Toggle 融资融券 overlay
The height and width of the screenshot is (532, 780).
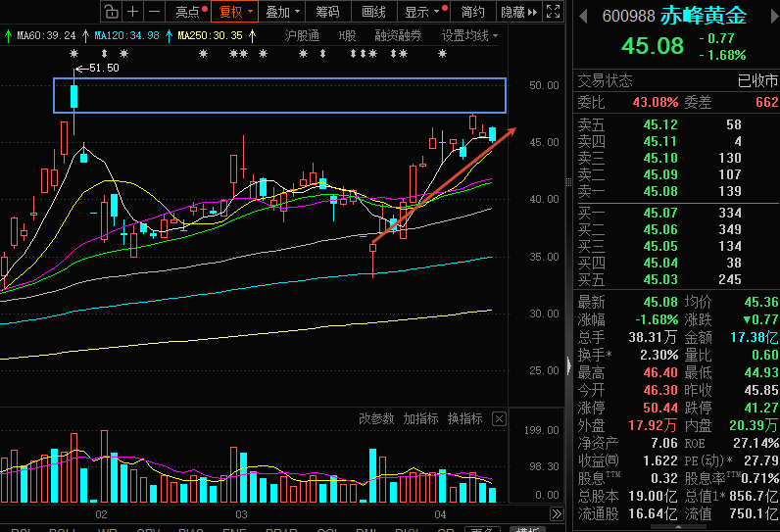coord(398,36)
